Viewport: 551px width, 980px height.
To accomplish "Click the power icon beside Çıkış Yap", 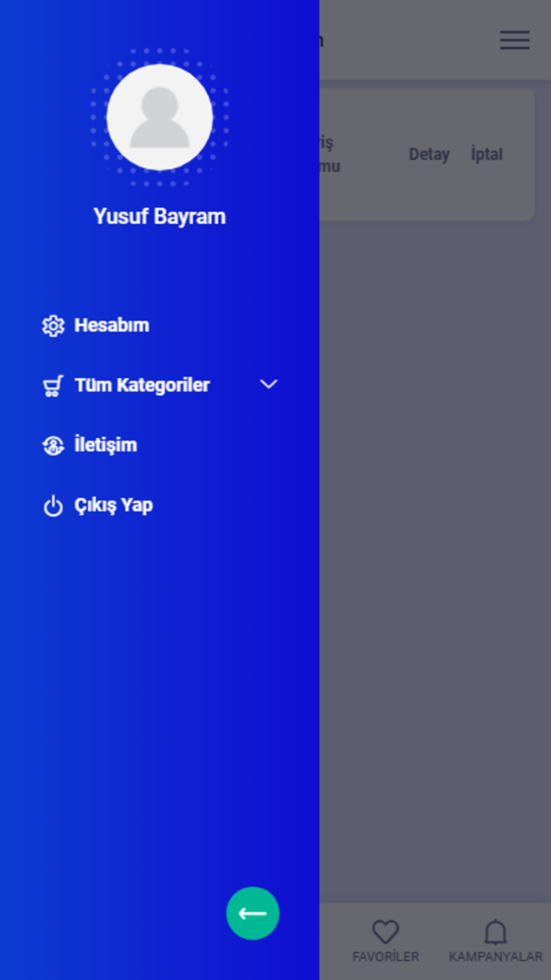I will (x=53, y=506).
